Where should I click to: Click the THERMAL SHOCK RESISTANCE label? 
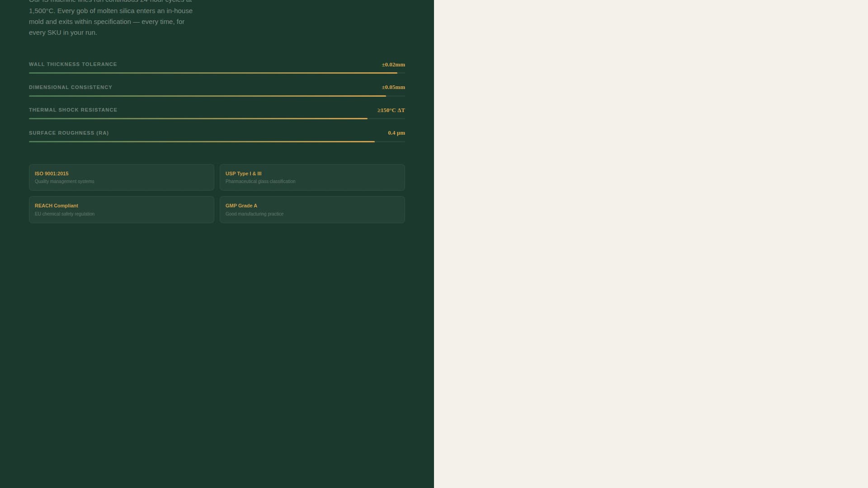click(x=73, y=110)
